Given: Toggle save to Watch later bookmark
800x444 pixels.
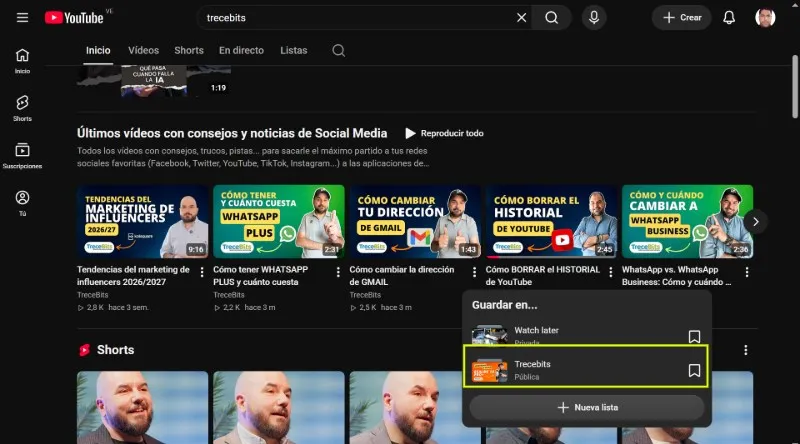Looking at the screenshot, I should [x=694, y=336].
